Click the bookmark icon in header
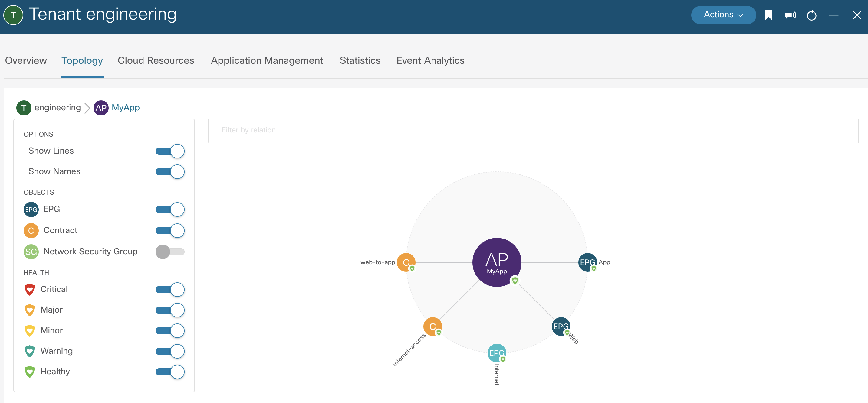 click(768, 15)
